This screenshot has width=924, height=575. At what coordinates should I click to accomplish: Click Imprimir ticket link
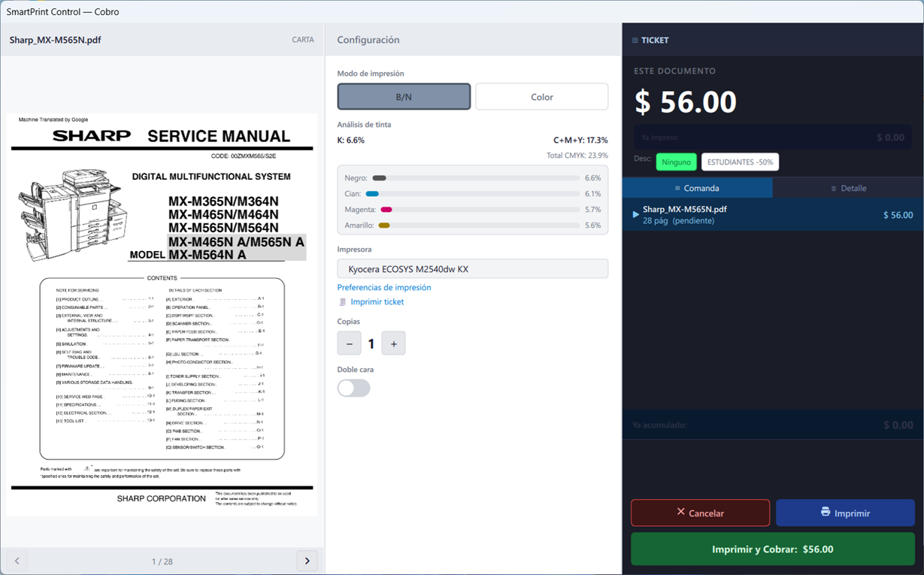click(x=377, y=301)
